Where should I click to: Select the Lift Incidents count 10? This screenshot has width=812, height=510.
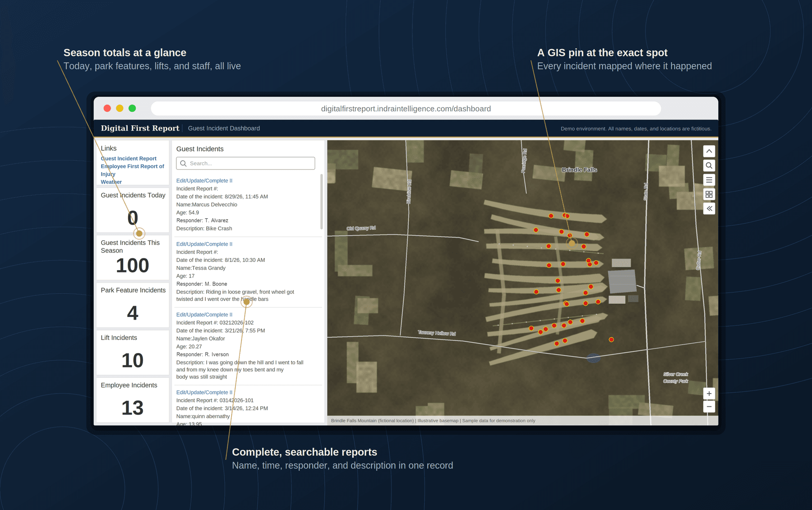[132, 361]
